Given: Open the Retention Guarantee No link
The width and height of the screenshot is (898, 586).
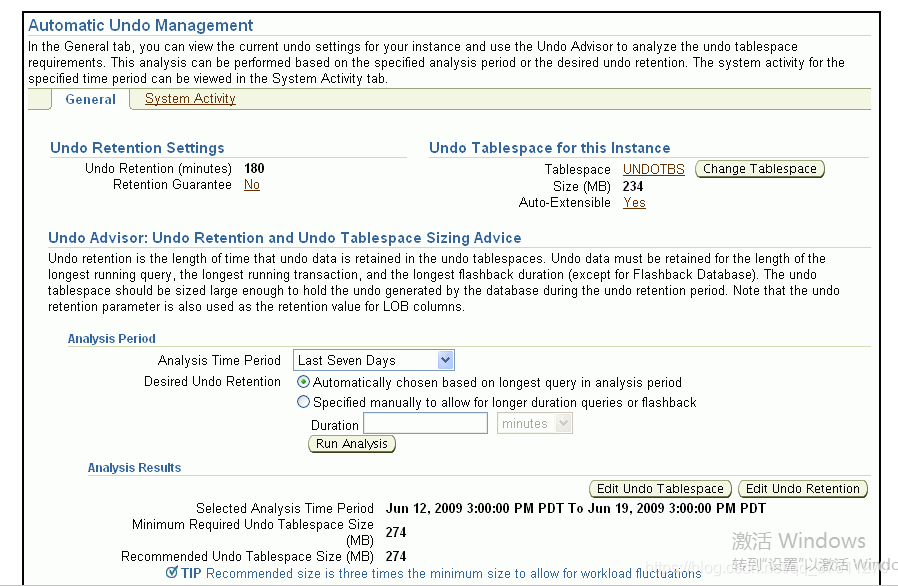Looking at the screenshot, I should pyautogui.click(x=251, y=184).
